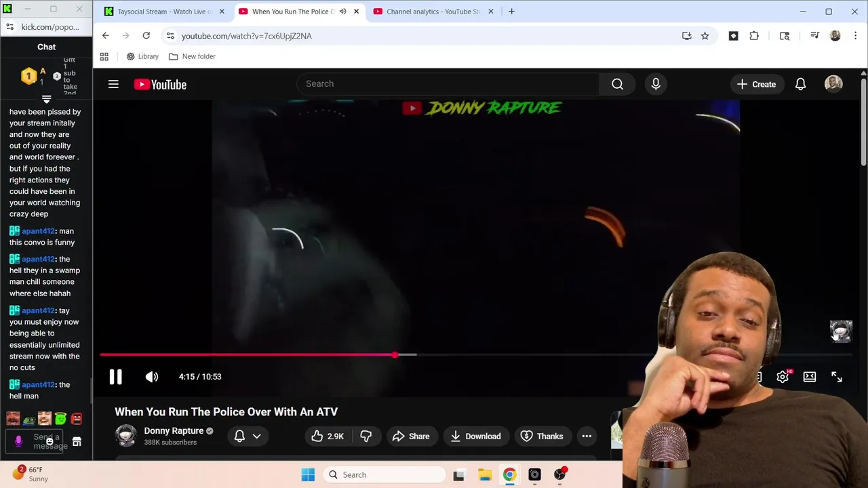
Task: Open YouTube notifications bell in header
Action: 800,84
